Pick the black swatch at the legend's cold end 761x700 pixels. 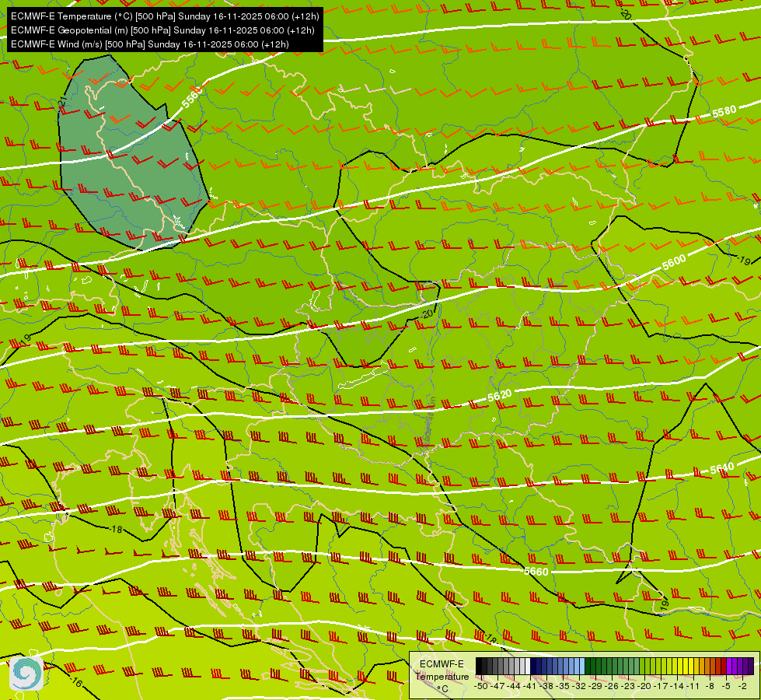point(479,666)
